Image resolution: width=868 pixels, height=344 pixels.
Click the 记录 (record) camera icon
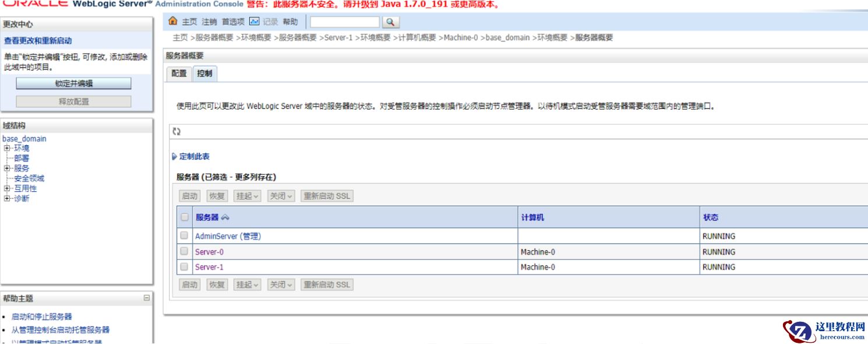(253, 23)
